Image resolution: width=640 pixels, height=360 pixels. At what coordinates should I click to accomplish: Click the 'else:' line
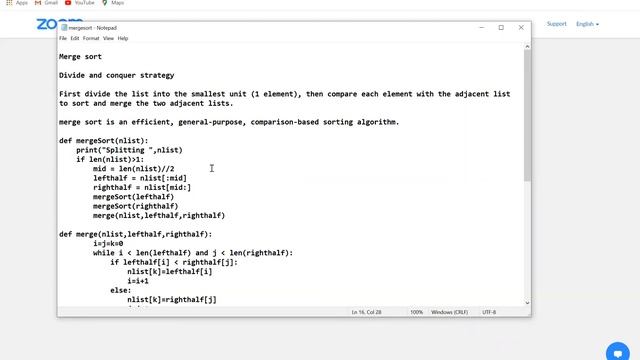click(121, 291)
